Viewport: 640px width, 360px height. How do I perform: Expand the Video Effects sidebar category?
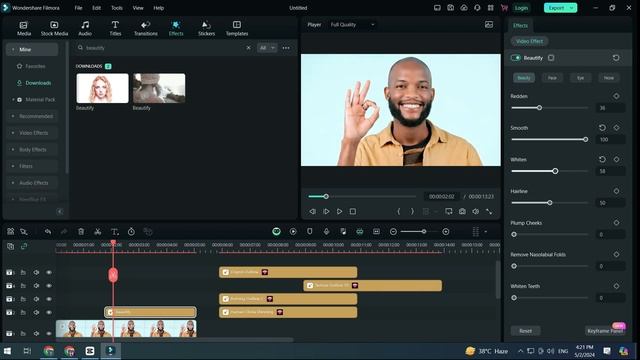[x=13, y=133]
